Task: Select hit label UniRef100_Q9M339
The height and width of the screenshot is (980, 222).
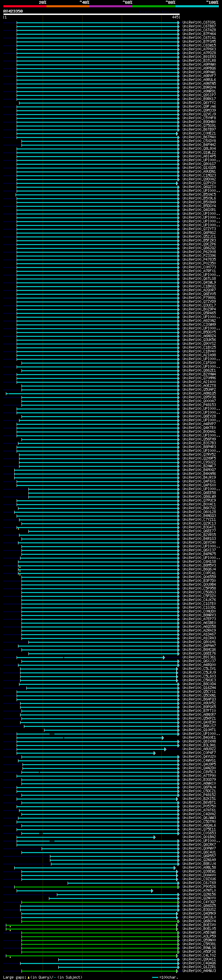Action: (199, 110)
